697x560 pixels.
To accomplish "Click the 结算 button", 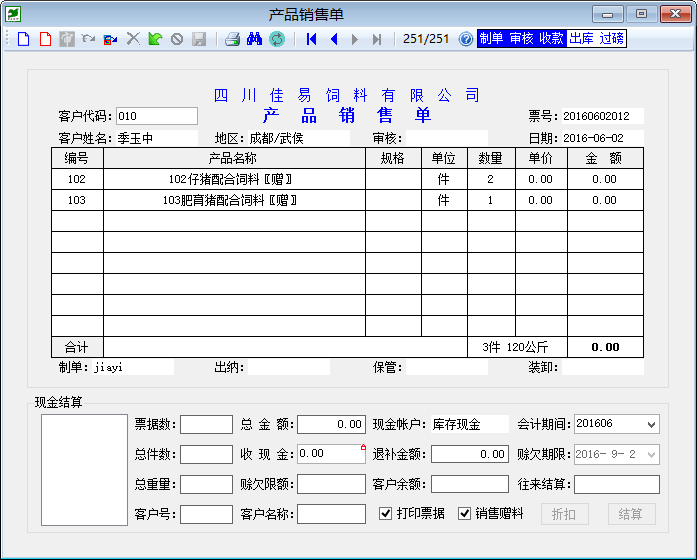I will click(x=632, y=514).
